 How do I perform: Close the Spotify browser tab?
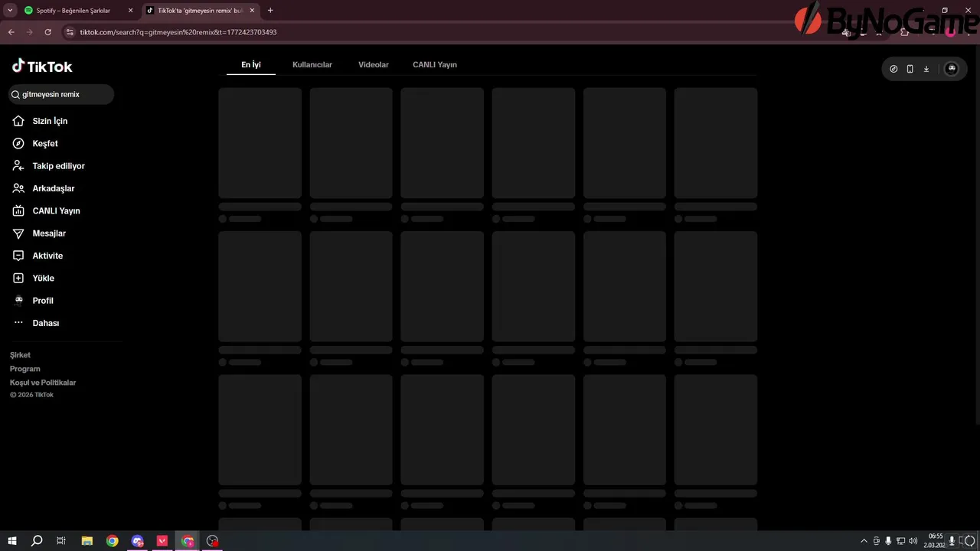click(130, 11)
